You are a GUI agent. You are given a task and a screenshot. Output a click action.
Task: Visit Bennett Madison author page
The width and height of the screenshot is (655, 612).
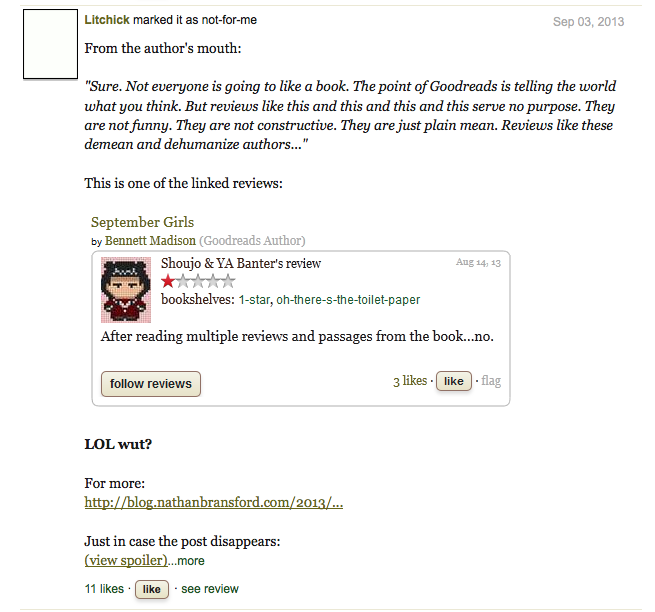[150, 241]
